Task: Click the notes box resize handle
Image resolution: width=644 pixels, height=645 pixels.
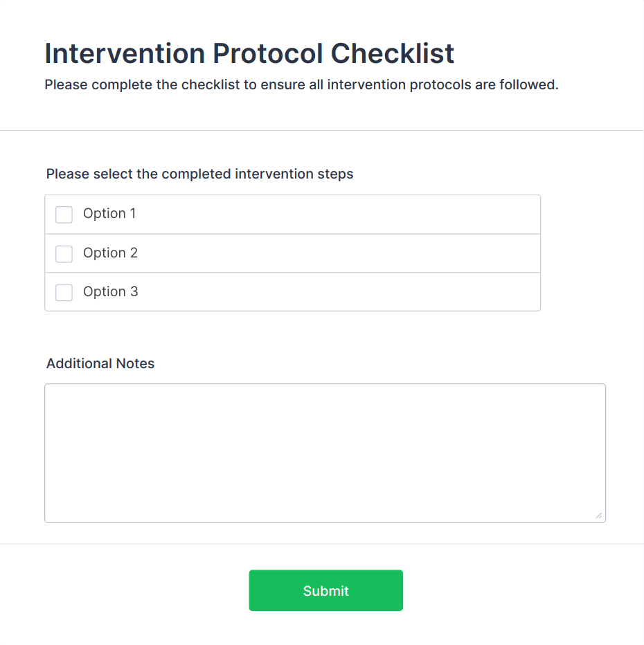Action: coord(599,516)
